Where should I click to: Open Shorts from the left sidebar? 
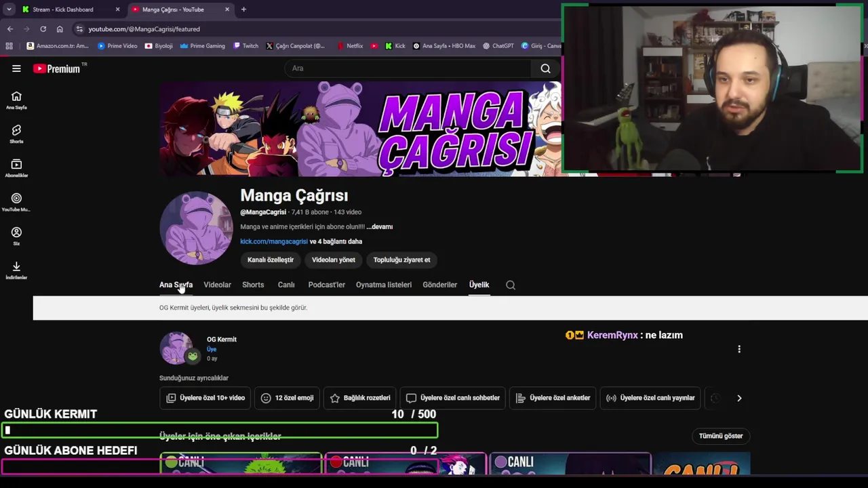(x=16, y=134)
